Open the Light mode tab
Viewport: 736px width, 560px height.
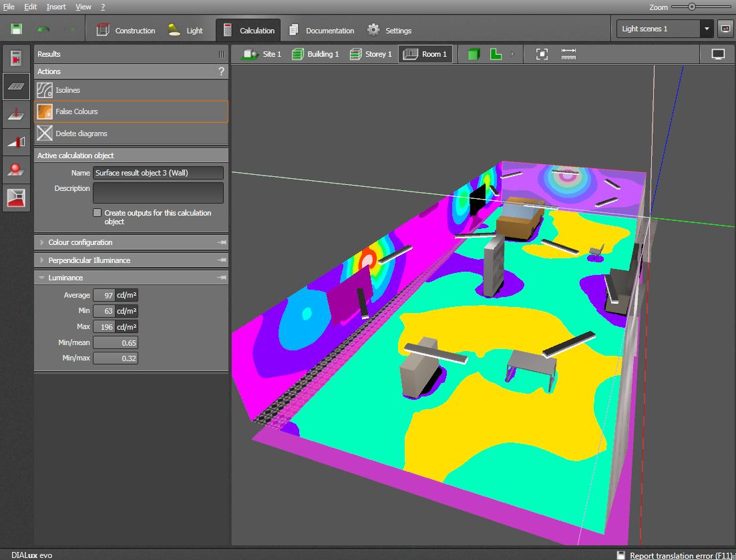point(186,31)
